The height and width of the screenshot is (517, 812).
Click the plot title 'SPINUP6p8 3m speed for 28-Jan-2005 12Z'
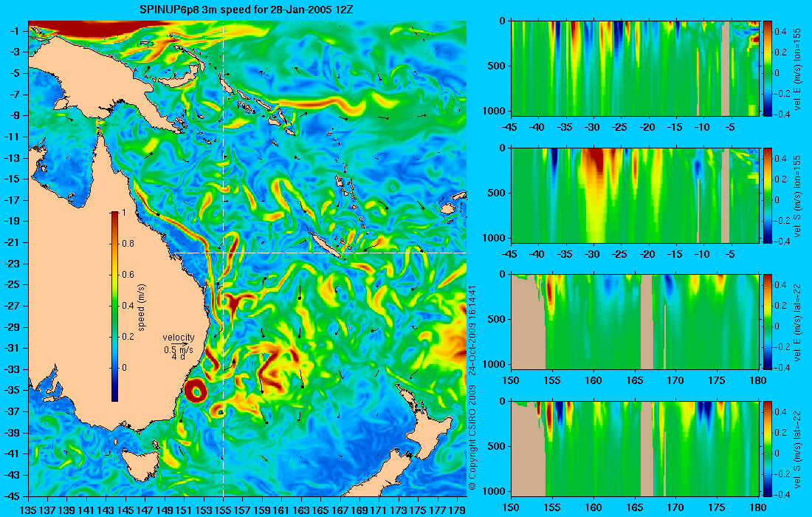(x=247, y=10)
